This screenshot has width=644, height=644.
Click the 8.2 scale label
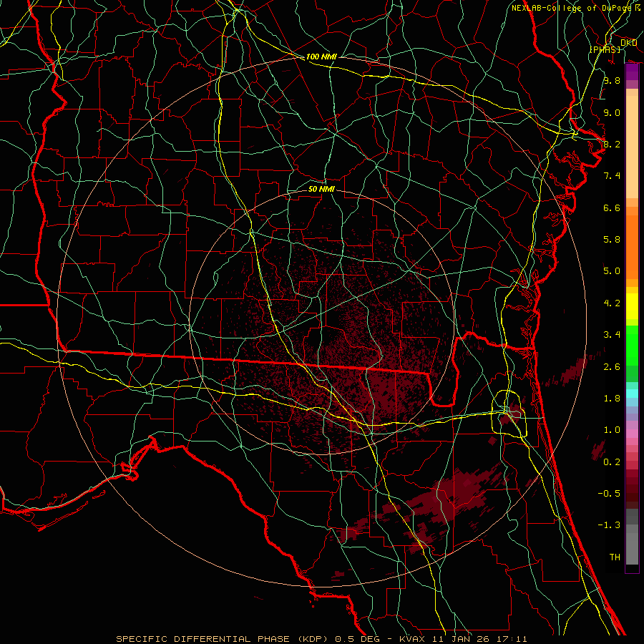[612, 144]
